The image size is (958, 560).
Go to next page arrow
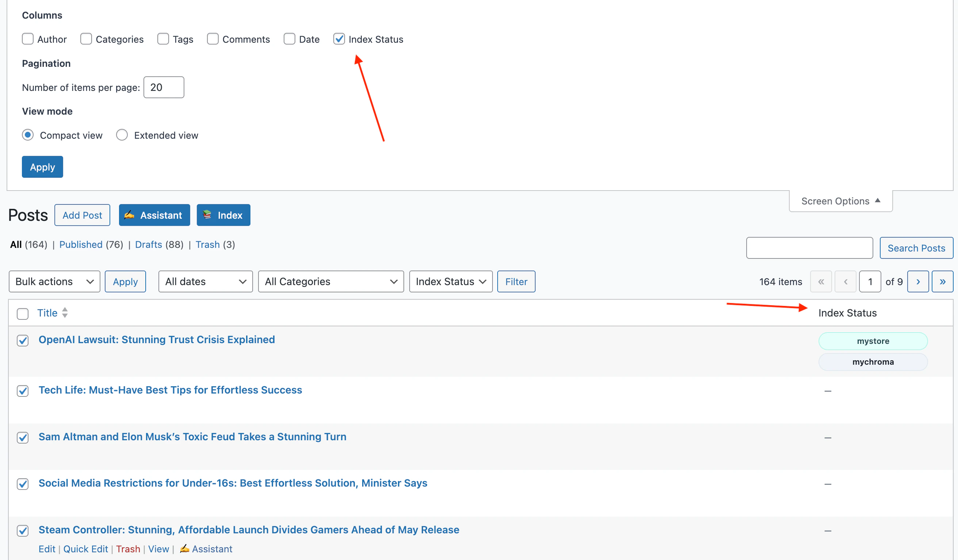(918, 281)
